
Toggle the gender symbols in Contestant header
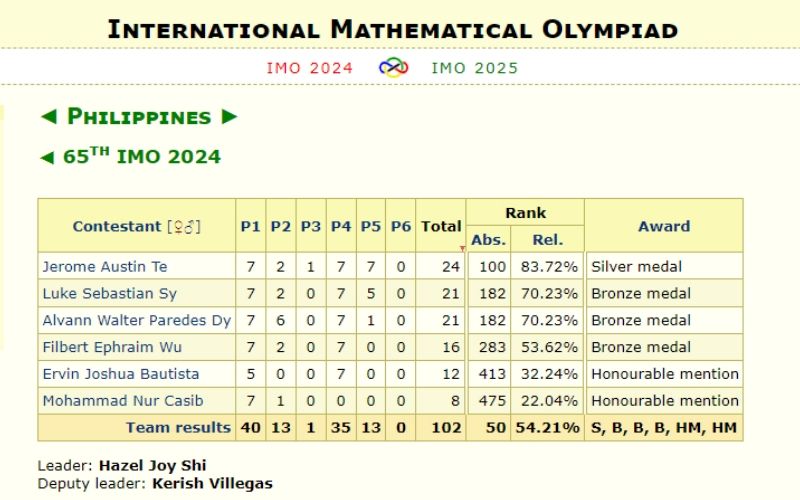184,227
